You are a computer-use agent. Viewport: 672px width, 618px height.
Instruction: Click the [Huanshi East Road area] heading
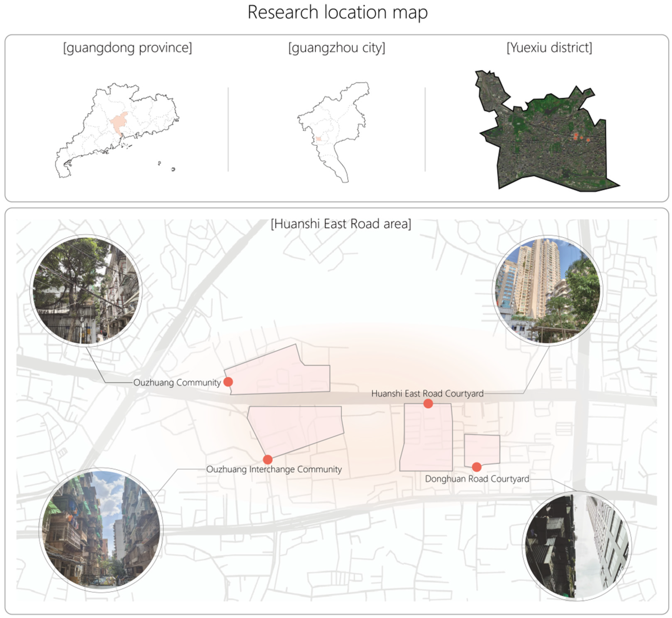(341, 224)
